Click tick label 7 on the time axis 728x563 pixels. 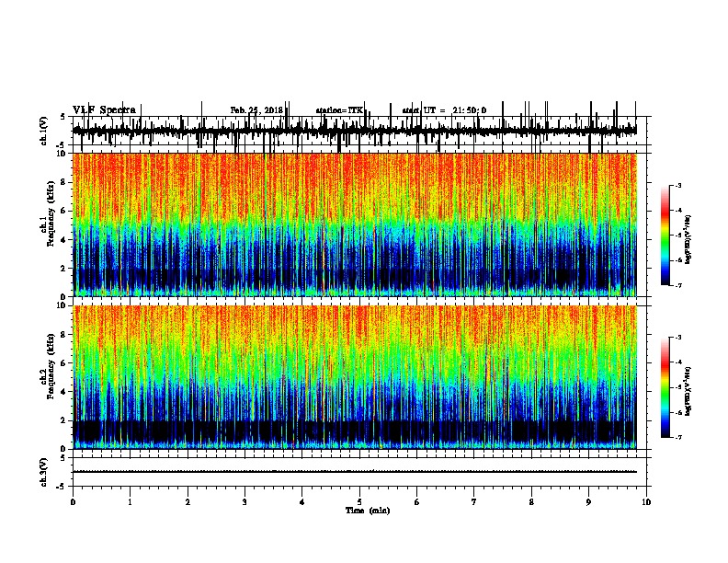(x=474, y=502)
